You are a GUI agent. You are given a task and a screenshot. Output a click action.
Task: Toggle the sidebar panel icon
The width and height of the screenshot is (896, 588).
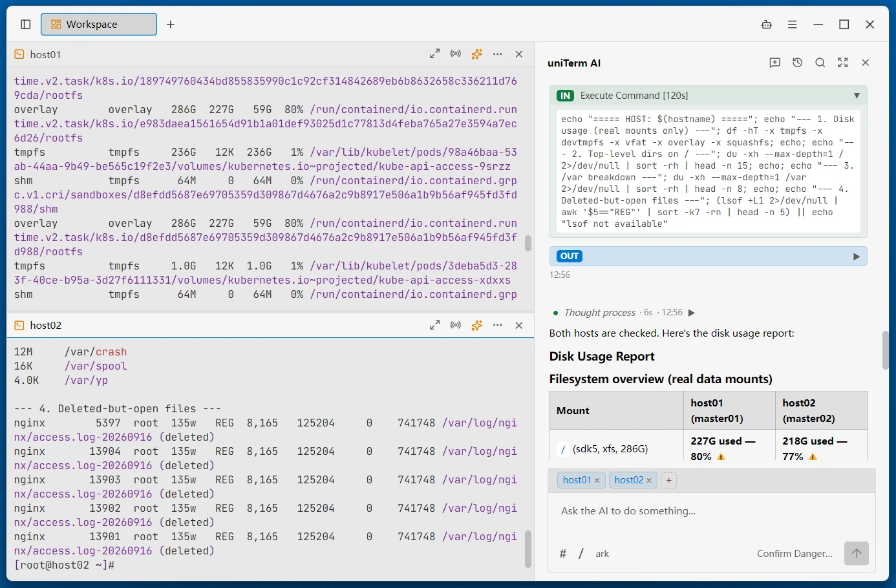26,25
